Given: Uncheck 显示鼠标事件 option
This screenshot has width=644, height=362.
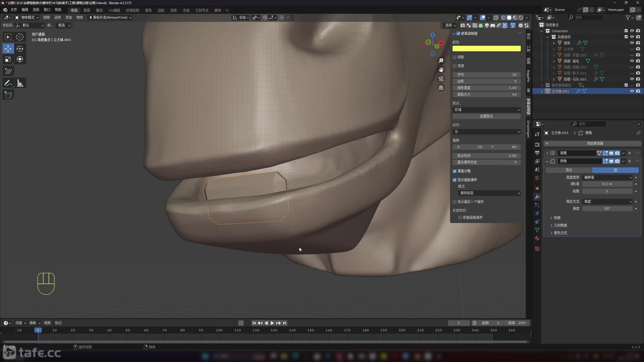Looking at the screenshot, I should (455, 180).
